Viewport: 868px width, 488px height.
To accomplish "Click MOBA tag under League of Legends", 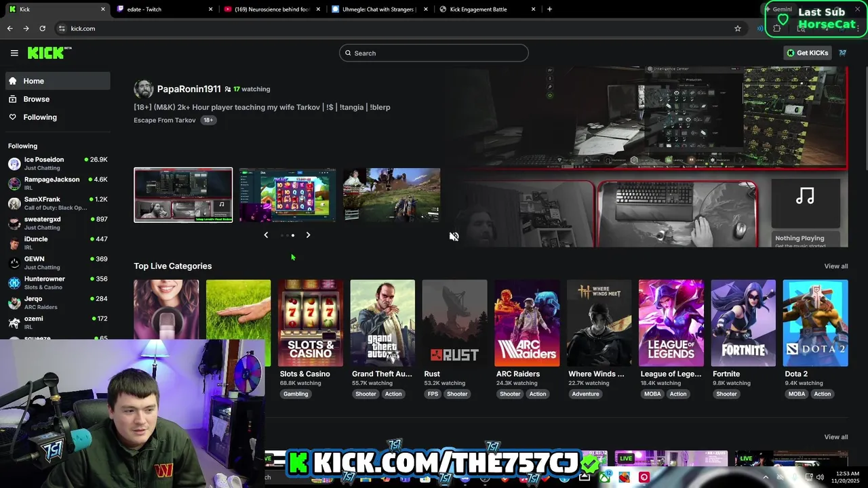I will pyautogui.click(x=652, y=394).
